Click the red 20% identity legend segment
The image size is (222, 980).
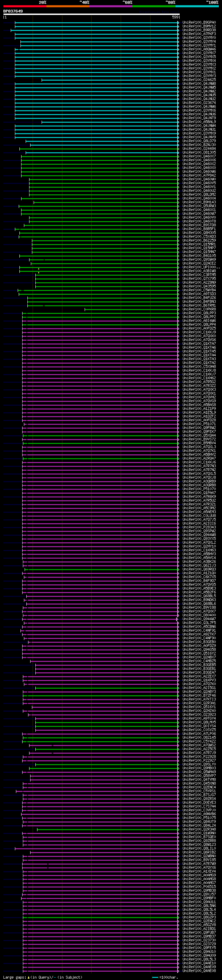pos(25,6)
